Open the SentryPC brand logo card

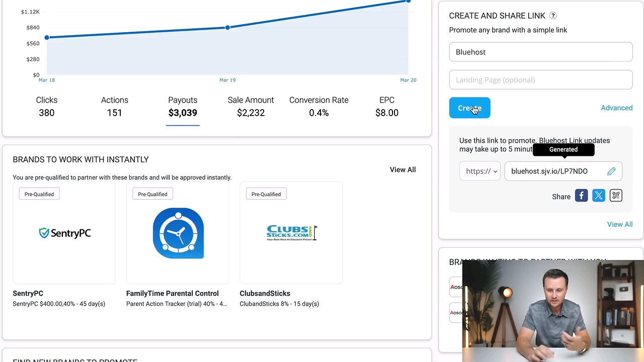click(64, 233)
